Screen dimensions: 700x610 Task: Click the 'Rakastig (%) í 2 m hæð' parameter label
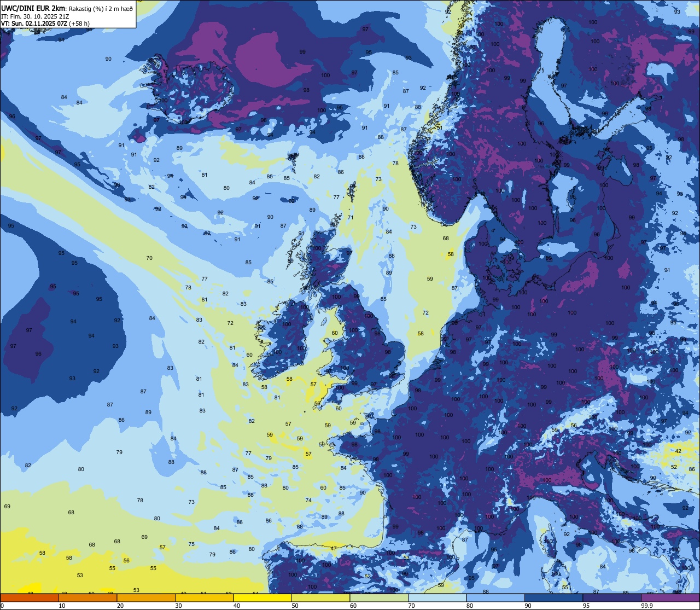coord(101,8)
